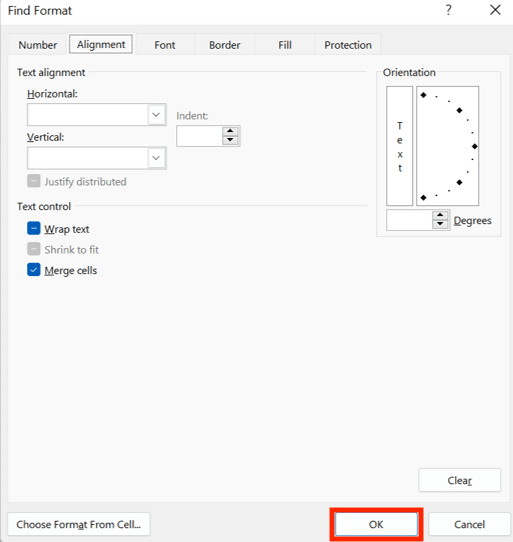Go to the Border tab
Viewport: 513px width, 542px height.
(224, 45)
